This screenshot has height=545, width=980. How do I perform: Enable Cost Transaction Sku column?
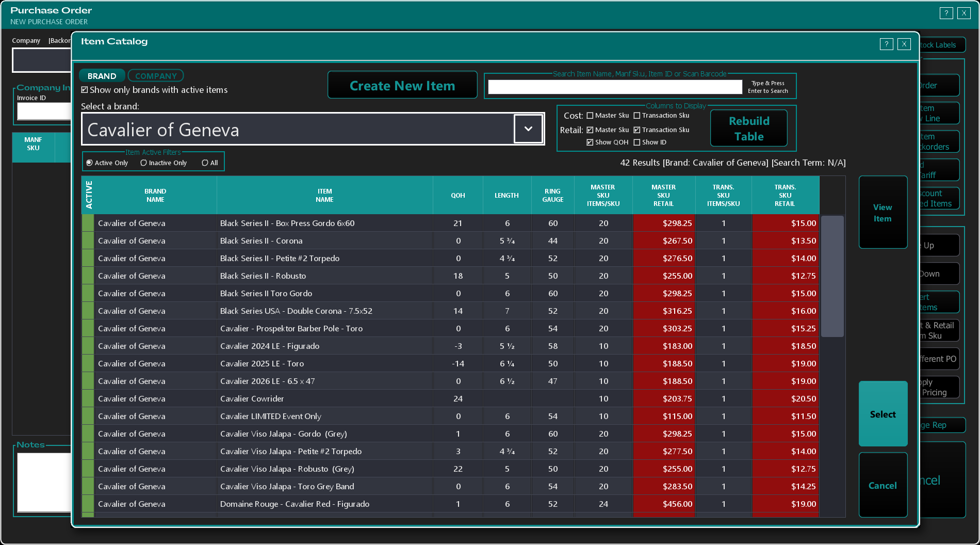pos(637,116)
